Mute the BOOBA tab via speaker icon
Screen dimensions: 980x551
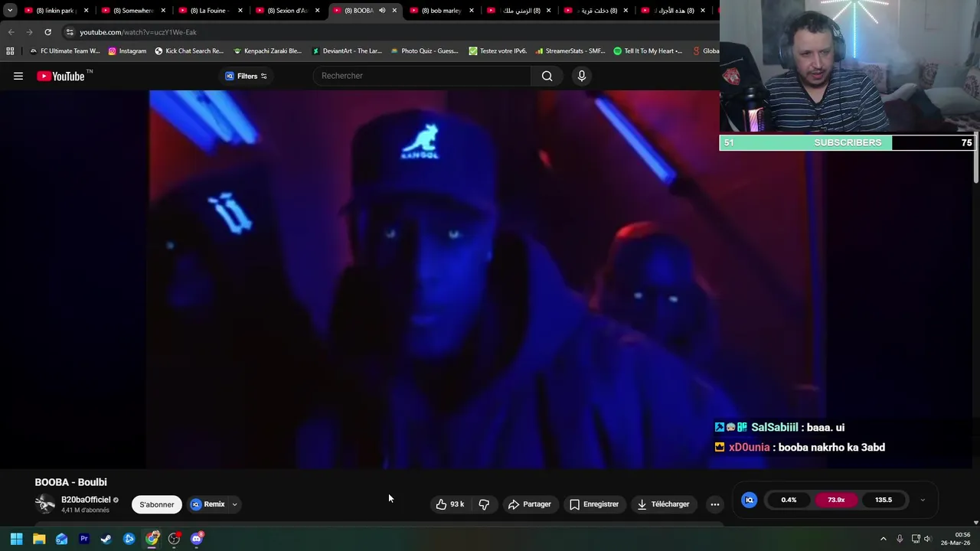pyautogui.click(x=382, y=11)
